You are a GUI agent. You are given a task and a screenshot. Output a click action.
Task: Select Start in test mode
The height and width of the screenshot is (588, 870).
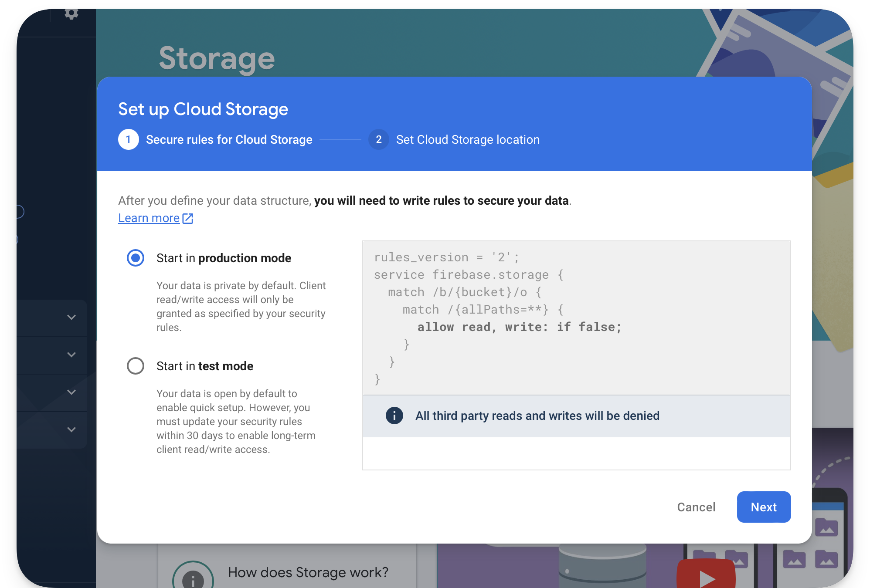point(135,366)
